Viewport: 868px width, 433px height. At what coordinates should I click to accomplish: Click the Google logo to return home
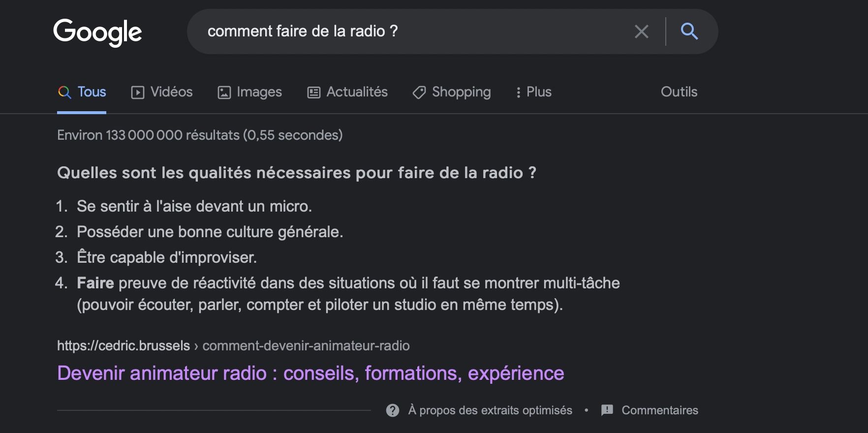point(97,31)
